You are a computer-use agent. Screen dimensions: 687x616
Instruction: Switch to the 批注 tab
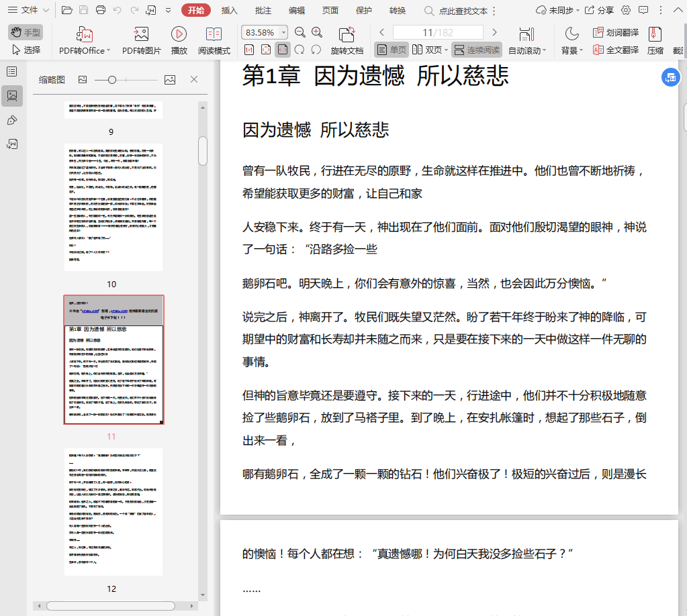[x=263, y=10]
